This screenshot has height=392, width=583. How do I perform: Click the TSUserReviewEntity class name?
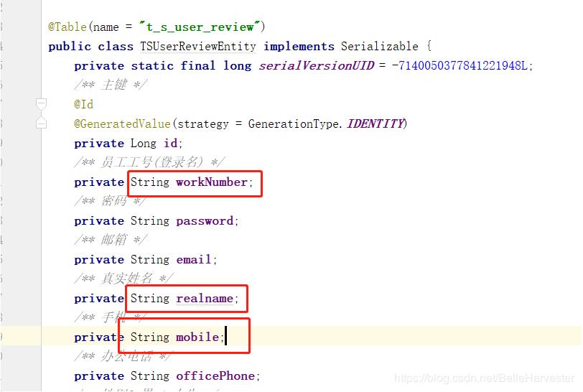198,46
